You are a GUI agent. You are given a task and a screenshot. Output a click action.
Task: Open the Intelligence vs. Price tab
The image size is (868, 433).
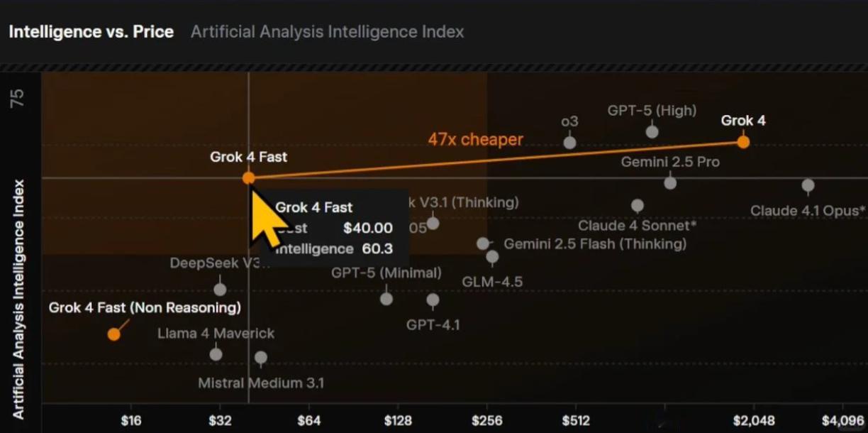click(x=91, y=32)
